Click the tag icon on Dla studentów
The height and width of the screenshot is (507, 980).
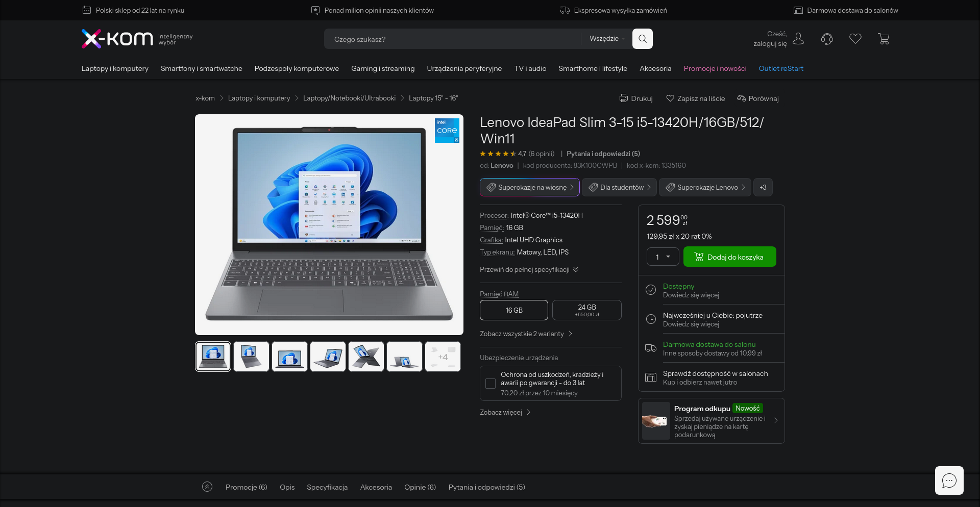(x=593, y=187)
